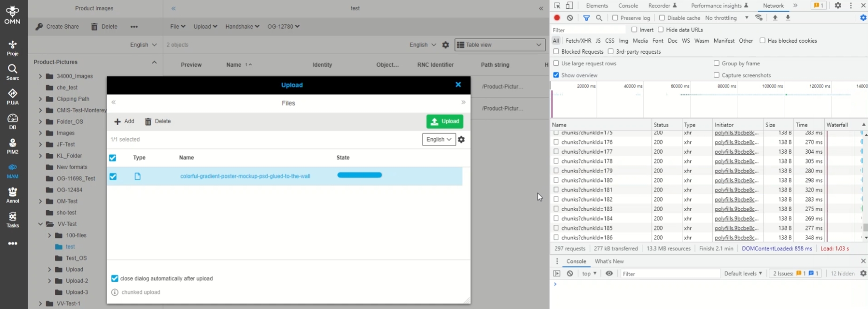Screen dimensions: 868x309
Task: Click the DevTools inspect element icon
Action: coord(557,6)
